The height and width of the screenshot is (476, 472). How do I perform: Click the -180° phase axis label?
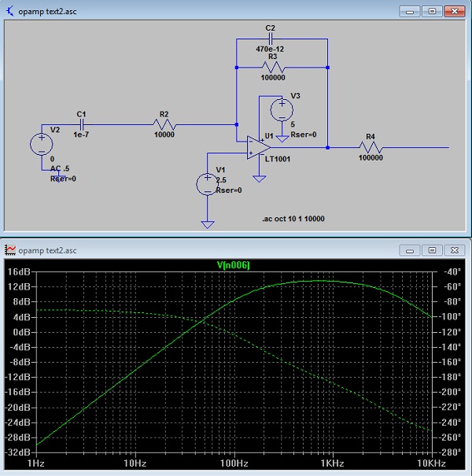(452, 378)
